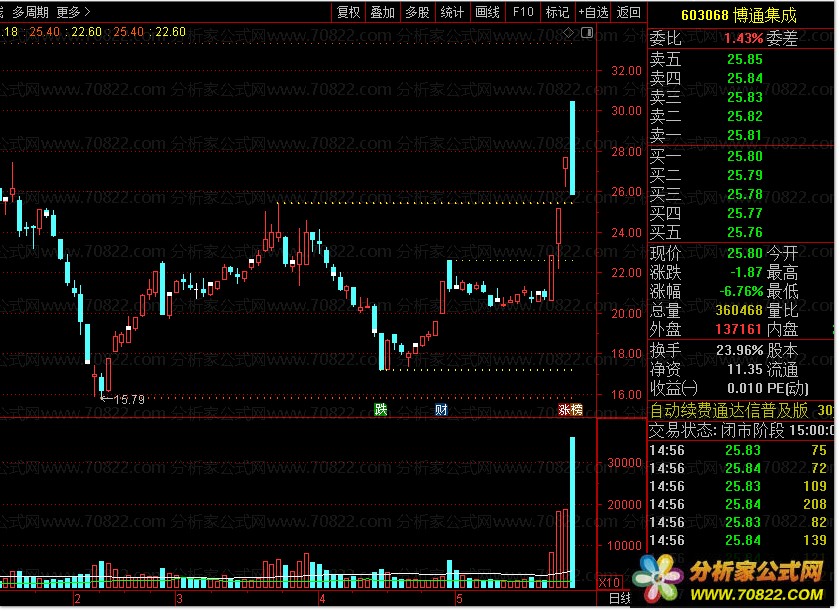This screenshot has height=611, width=840.
Task: Open the 多周期 multi-period menu
Action: tap(31, 12)
